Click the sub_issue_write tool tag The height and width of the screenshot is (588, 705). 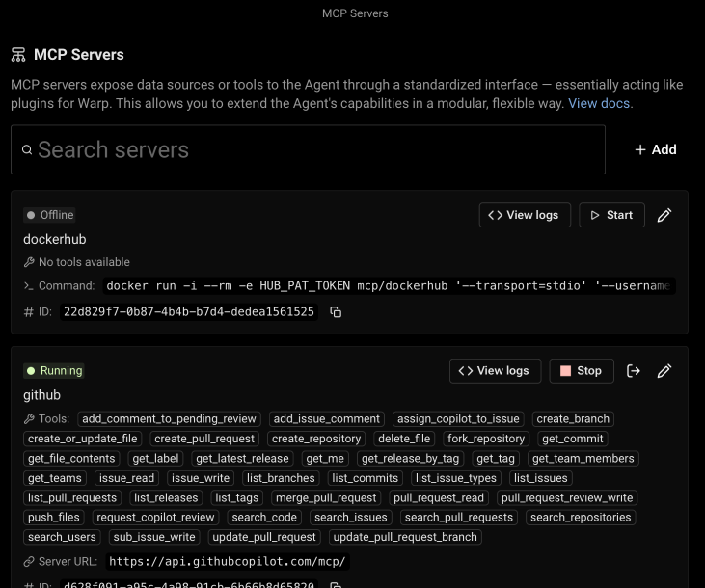click(x=154, y=537)
